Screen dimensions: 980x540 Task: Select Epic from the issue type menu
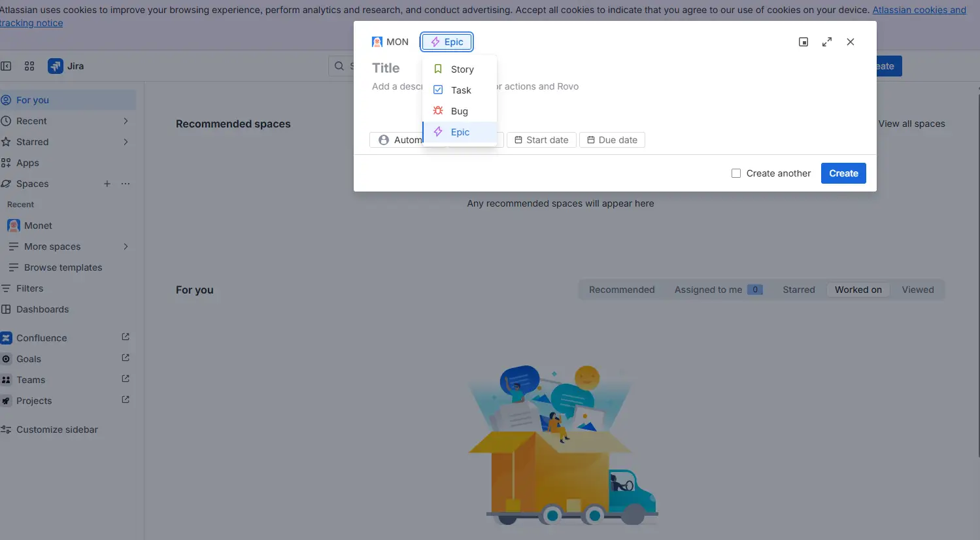point(460,132)
